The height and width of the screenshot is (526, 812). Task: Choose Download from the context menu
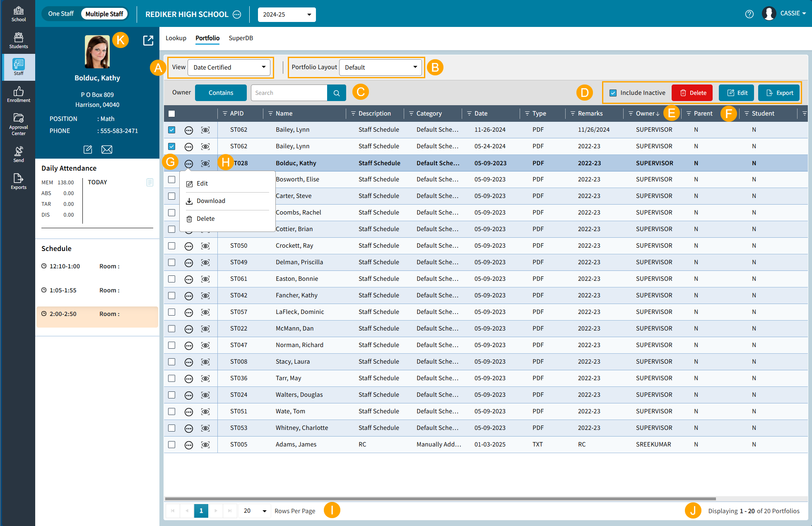click(x=211, y=201)
